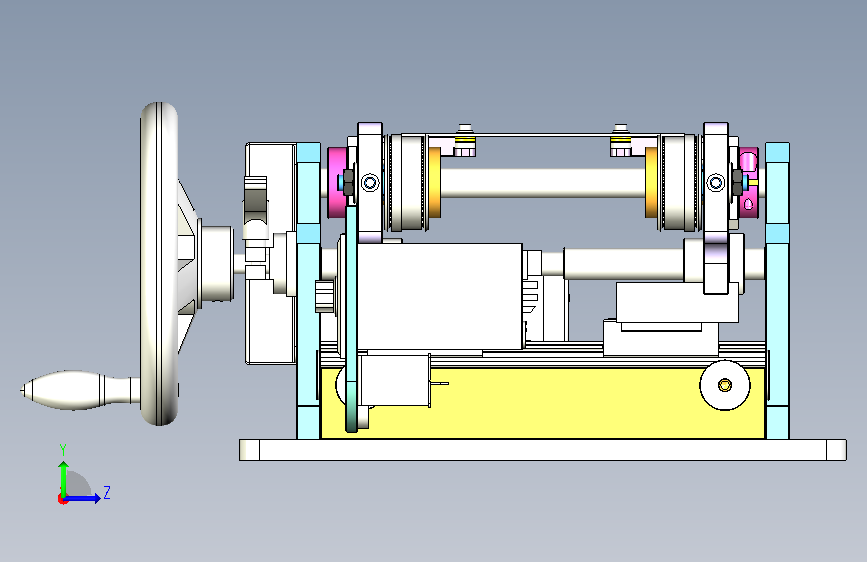Select the green vertical plate
This screenshot has height=562, width=867.
tap(351, 319)
